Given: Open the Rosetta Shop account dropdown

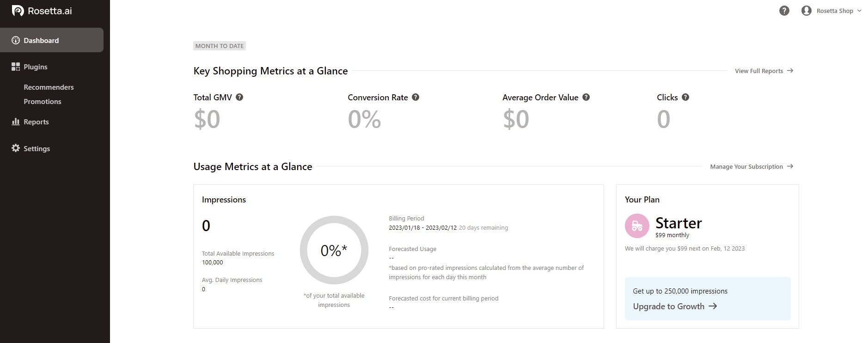Looking at the screenshot, I should (x=835, y=10).
